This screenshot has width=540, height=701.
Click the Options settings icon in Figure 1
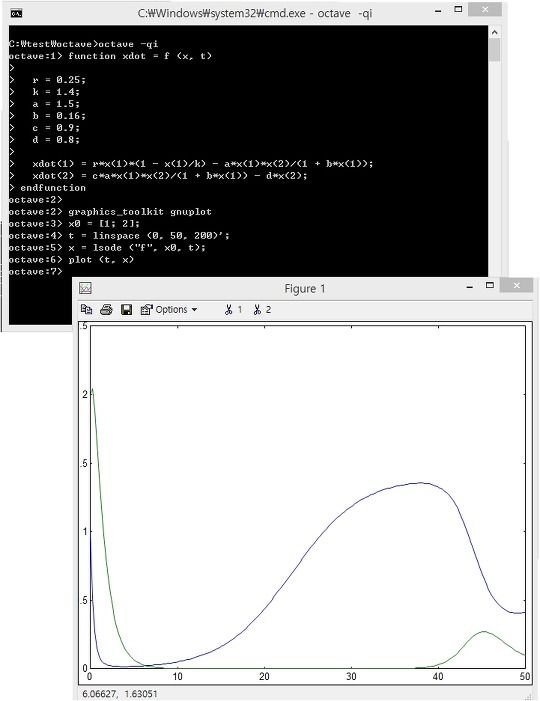pos(146,309)
